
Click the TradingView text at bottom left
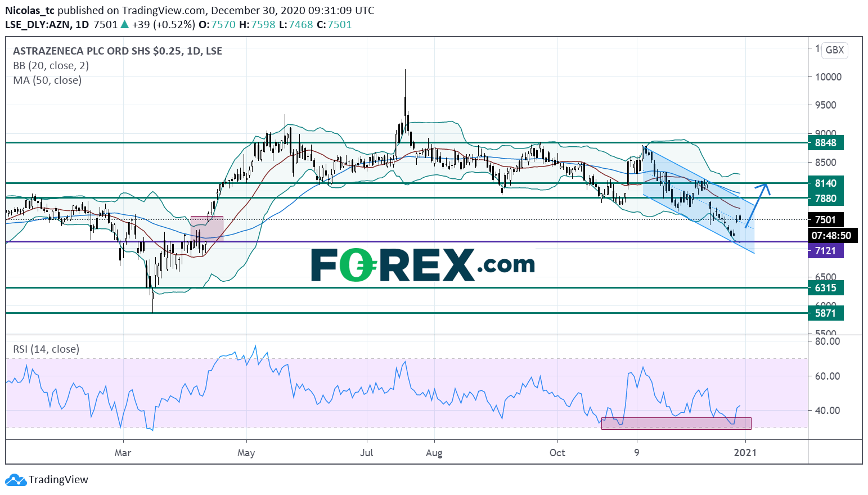coord(59,480)
